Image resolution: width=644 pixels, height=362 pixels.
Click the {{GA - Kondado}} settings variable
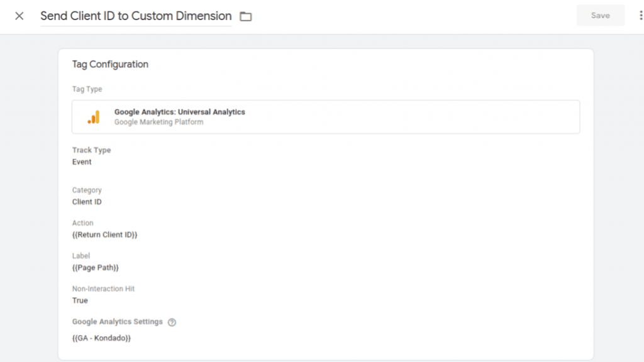pos(101,338)
